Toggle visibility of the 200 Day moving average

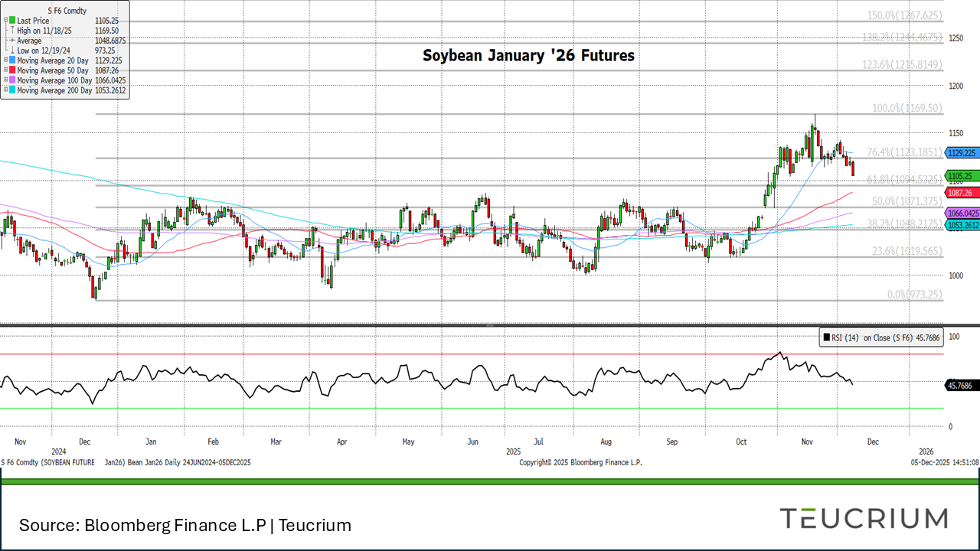[5, 90]
